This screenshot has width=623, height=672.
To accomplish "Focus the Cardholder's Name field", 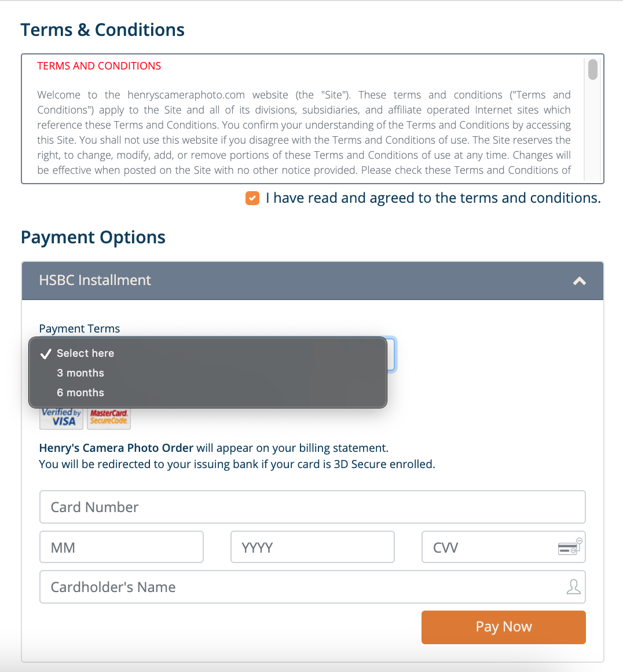I will 312,587.
